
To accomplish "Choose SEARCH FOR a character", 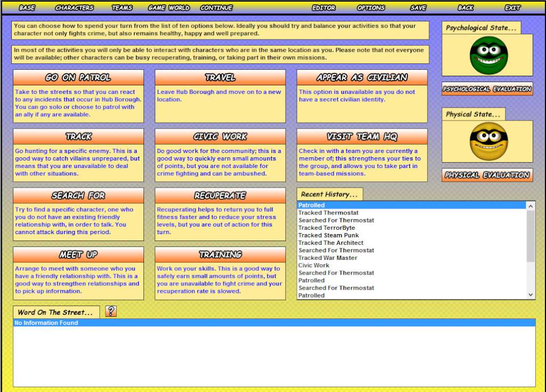I will click(78, 195).
